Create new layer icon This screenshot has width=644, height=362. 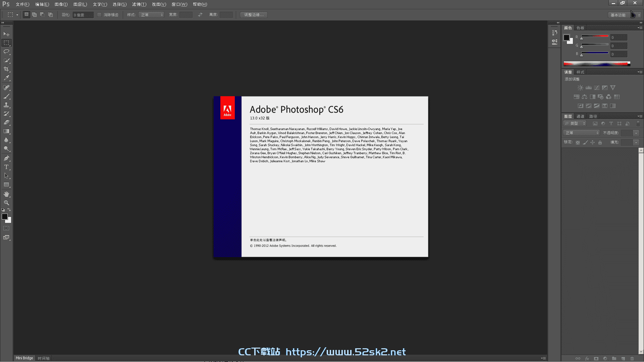coord(623,358)
